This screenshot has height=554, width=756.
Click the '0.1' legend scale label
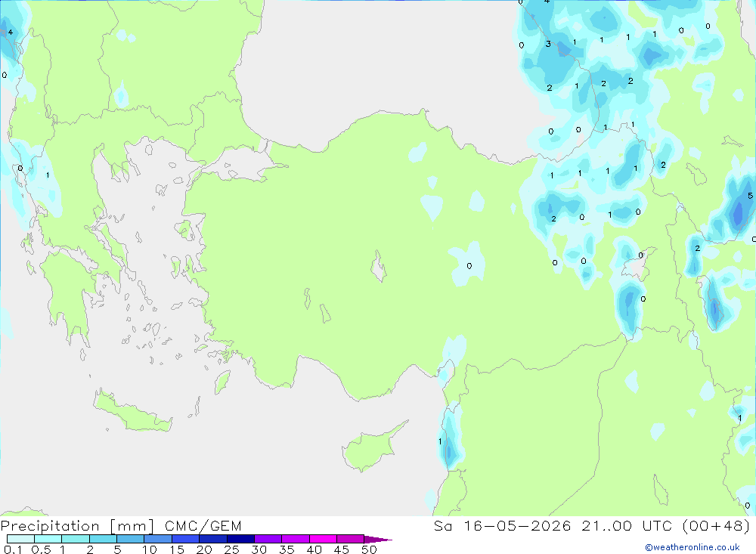point(13,549)
